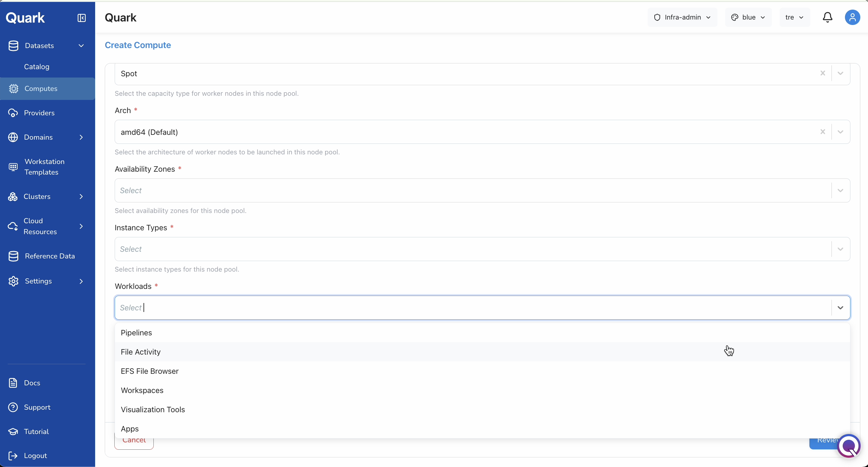Click the Tutorial graduation-cap icon

pos(13,432)
